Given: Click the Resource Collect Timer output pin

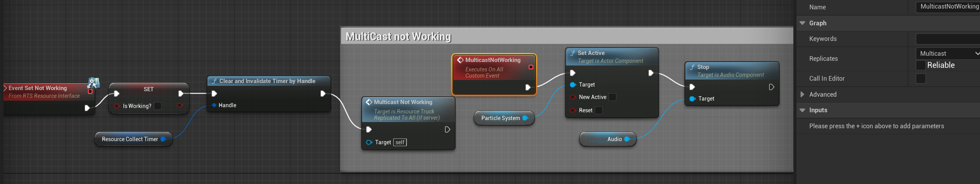Looking at the screenshot, I should (164, 139).
